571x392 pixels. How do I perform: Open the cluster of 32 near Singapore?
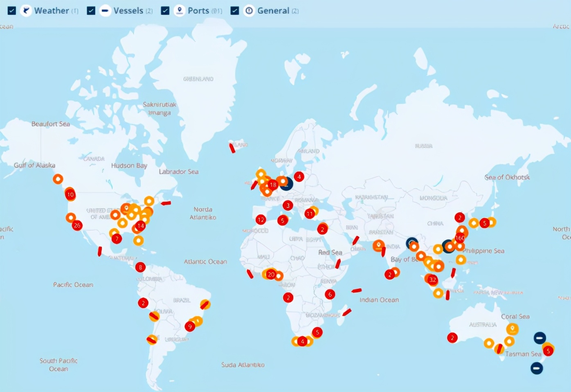pos(432,280)
